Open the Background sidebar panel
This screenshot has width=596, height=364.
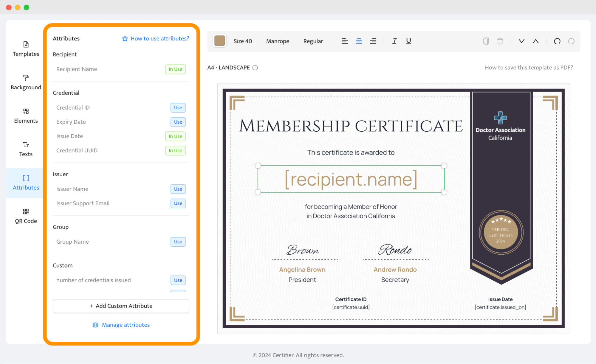pos(26,82)
